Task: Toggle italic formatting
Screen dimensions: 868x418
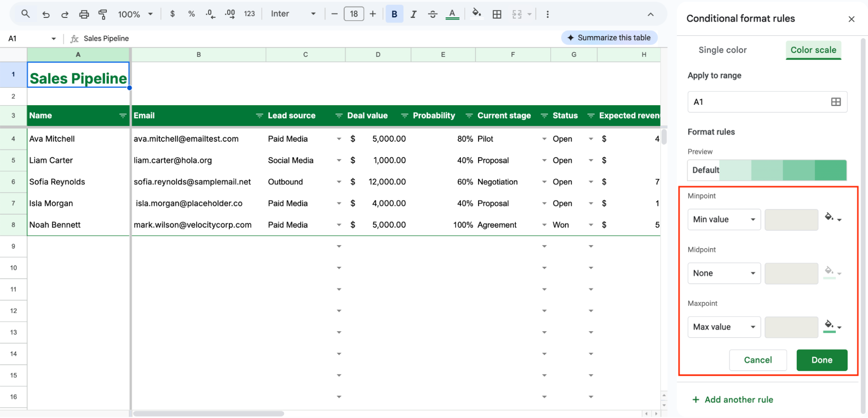Action: [413, 14]
